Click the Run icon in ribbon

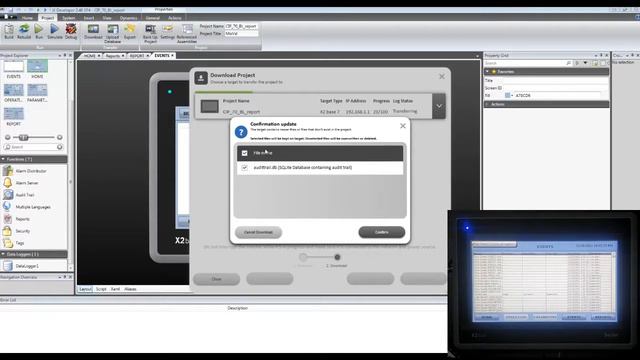[39, 31]
